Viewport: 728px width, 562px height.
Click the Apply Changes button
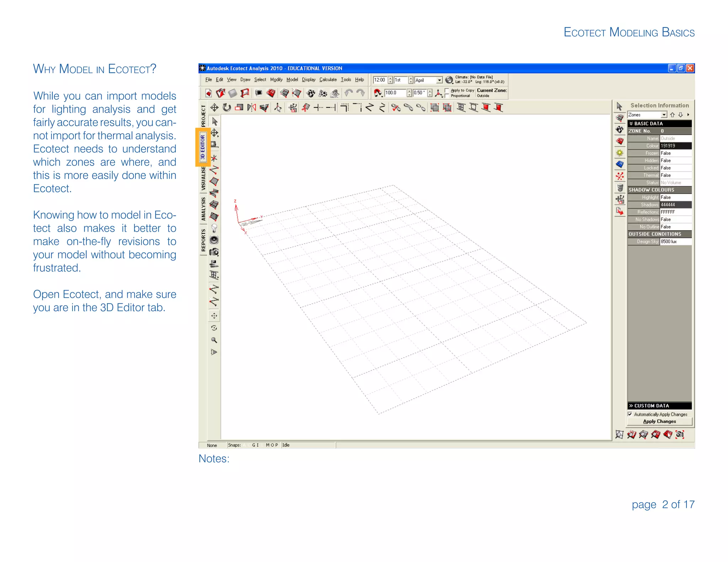[x=659, y=421]
